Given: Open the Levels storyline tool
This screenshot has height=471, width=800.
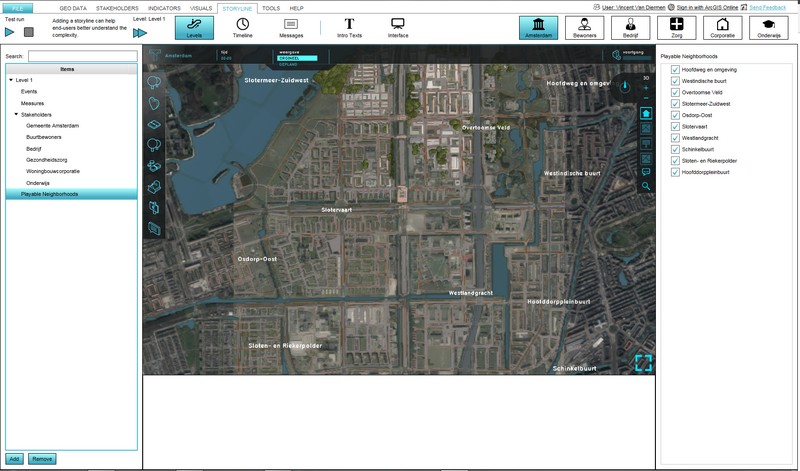Looking at the screenshot, I should pos(194,28).
